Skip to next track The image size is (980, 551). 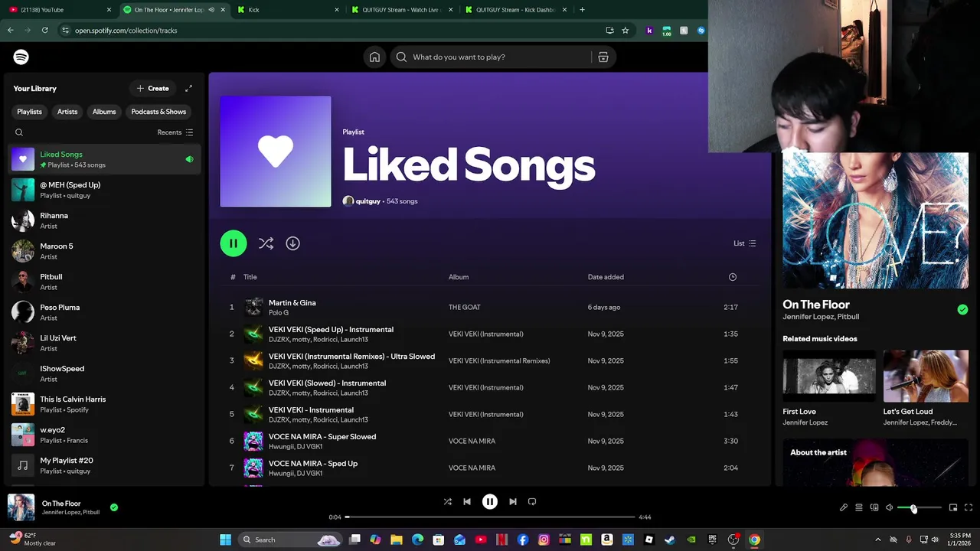pos(513,502)
